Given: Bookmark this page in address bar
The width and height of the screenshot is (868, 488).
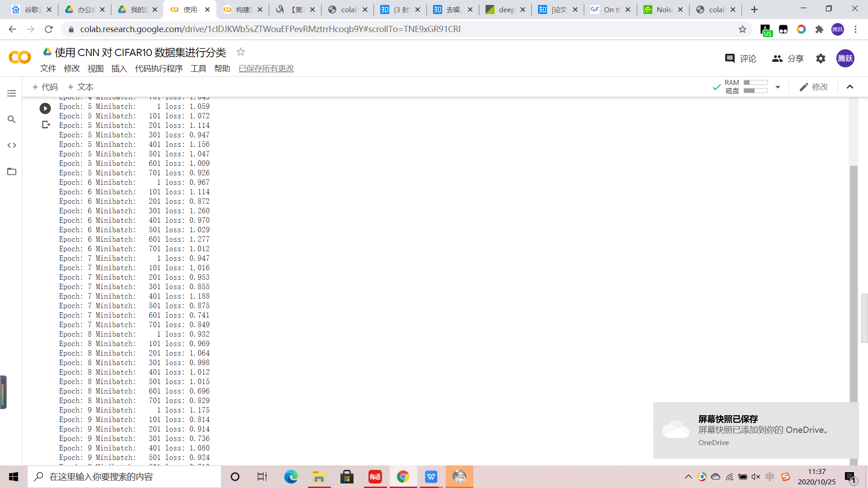Looking at the screenshot, I should pyautogui.click(x=742, y=29).
